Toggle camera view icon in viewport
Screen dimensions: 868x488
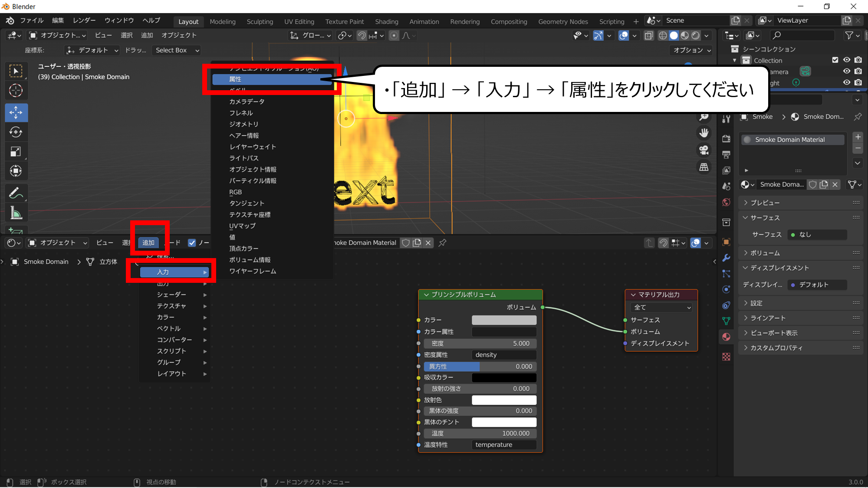pyautogui.click(x=704, y=150)
